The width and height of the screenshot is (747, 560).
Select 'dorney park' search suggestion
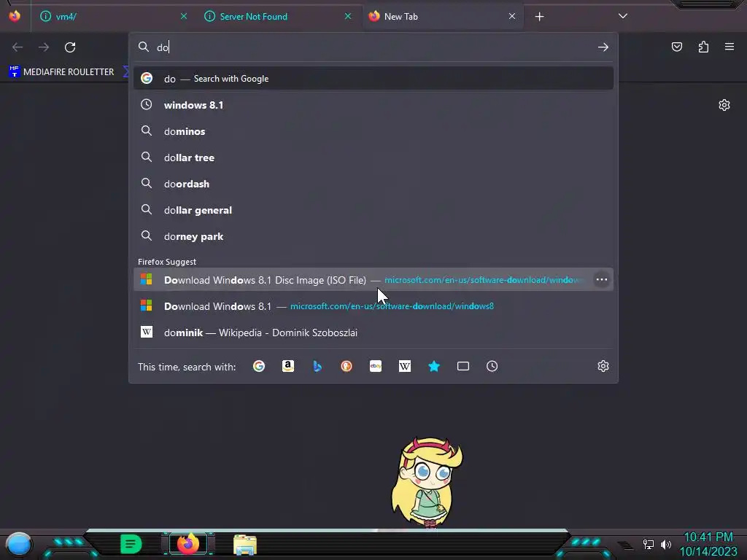[x=373, y=236]
